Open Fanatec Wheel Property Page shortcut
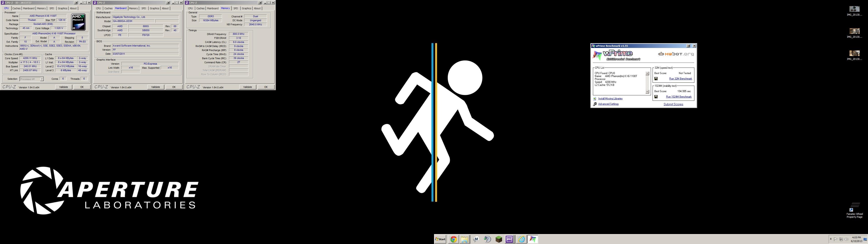868x244 pixels. 854,210
